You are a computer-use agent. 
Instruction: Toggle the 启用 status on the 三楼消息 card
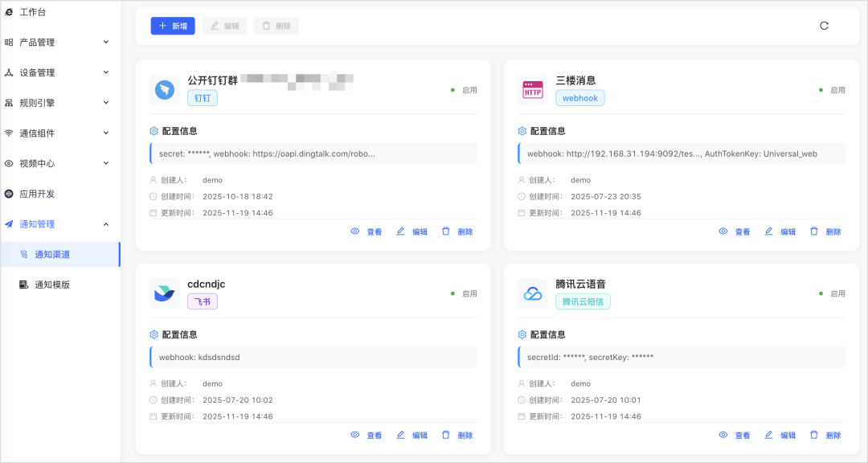pos(832,90)
